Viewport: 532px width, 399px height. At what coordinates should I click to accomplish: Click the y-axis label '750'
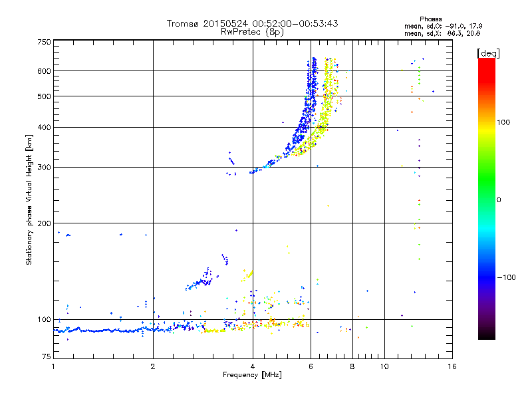point(44,42)
